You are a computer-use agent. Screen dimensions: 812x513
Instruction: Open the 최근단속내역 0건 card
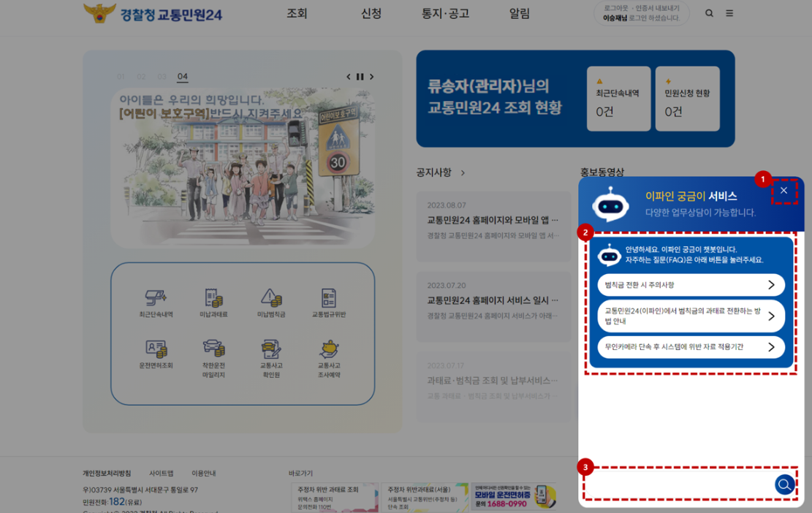(x=619, y=99)
